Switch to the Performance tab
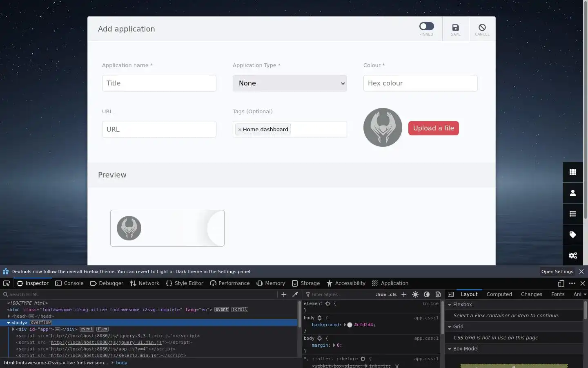The height and width of the screenshot is (368, 588). pyautogui.click(x=229, y=283)
